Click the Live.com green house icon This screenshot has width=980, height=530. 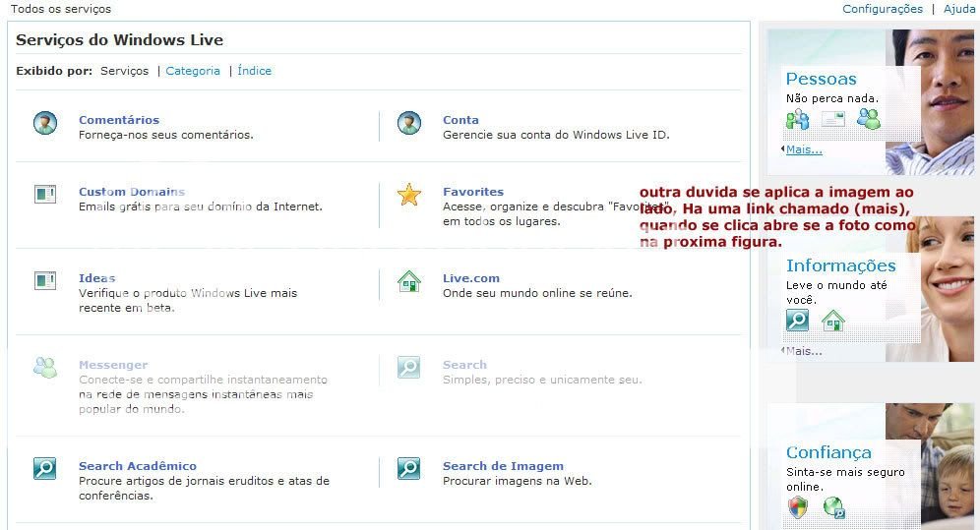click(408, 281)
